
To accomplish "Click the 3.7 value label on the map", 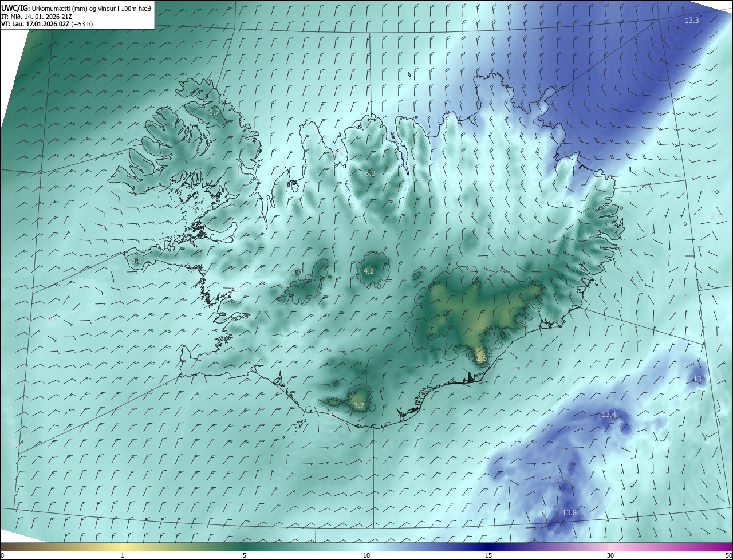I will tap(358, 405).
